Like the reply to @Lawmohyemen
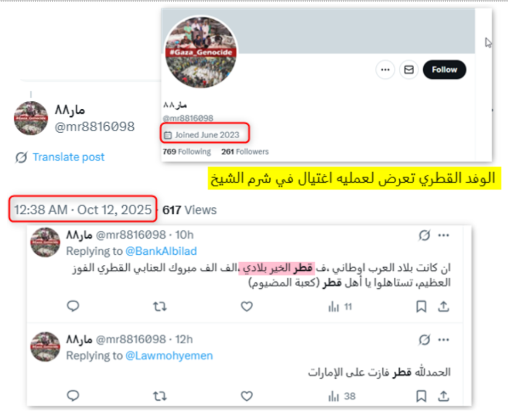 [247, 396]
